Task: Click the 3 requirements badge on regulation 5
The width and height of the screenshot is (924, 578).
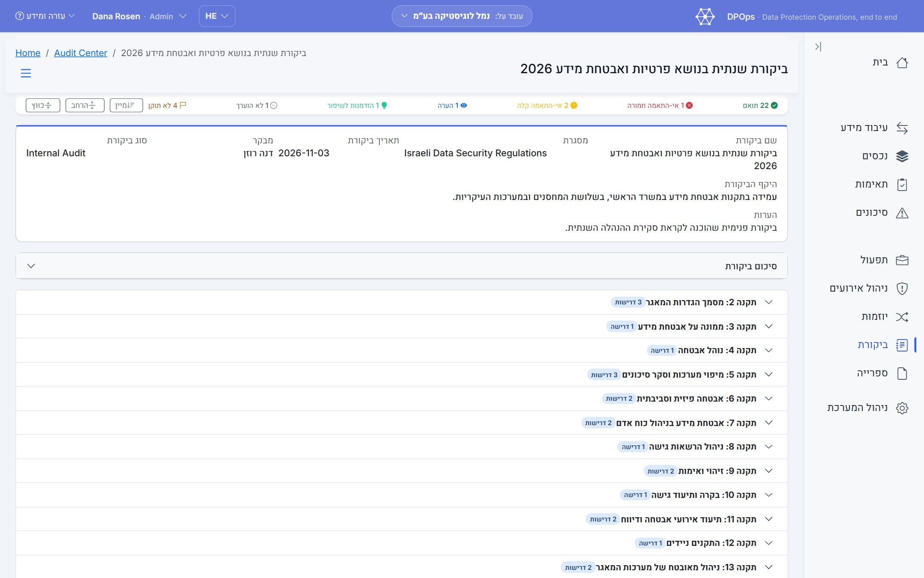Action: (604, 375)
